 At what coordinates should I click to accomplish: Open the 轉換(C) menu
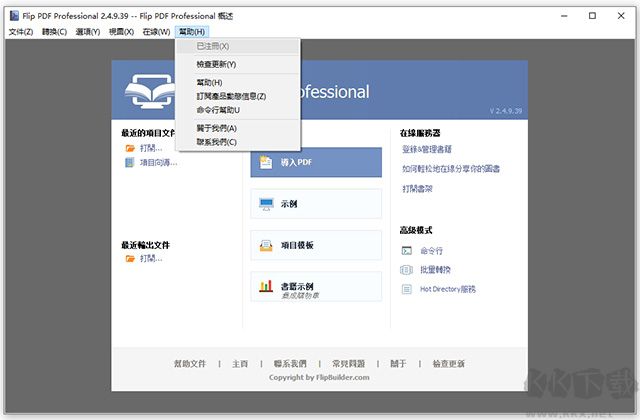(x=54, y=32)
